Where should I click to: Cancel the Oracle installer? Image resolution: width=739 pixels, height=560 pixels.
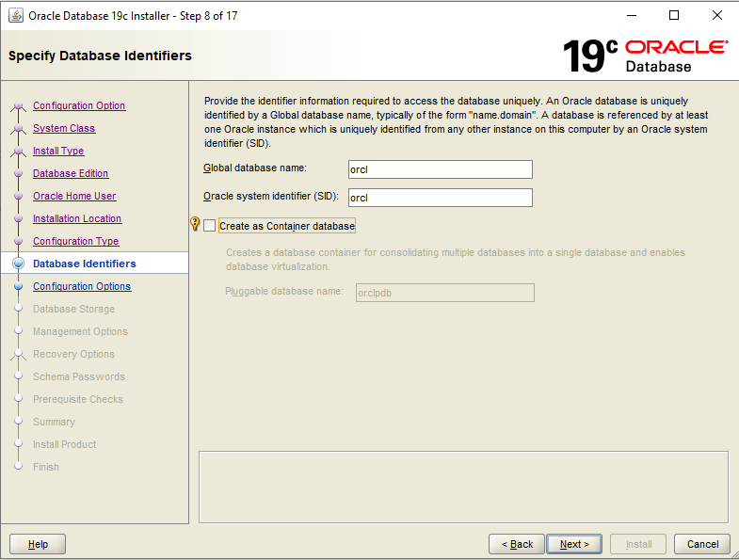point(702,544)
